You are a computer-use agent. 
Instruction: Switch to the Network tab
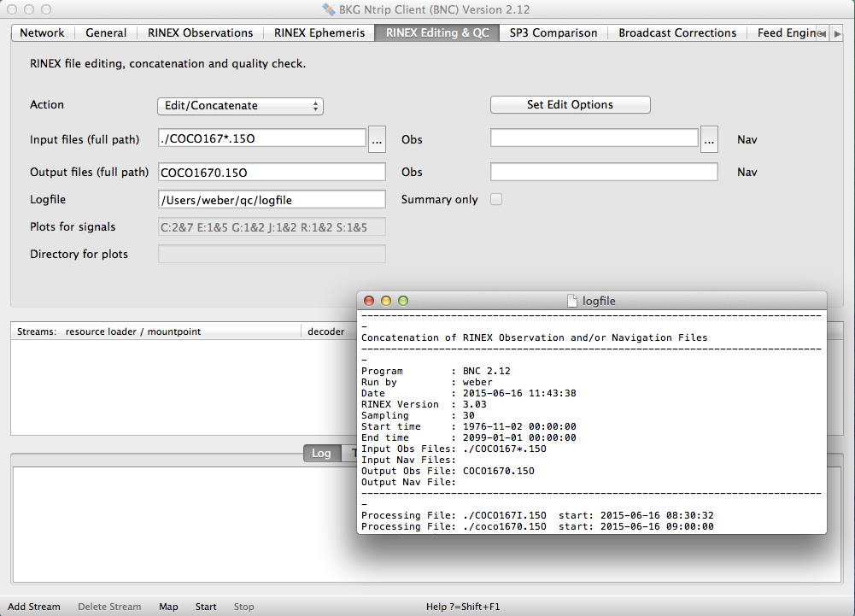[x=42, y=32]
